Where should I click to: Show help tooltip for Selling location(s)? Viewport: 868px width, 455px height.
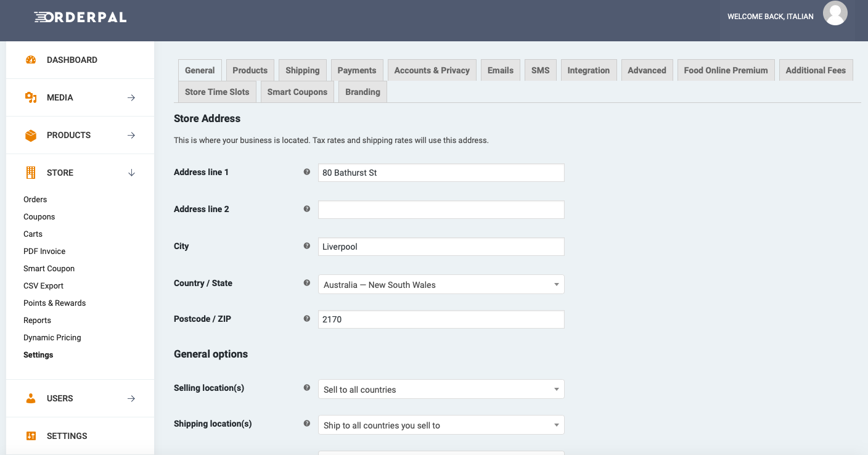click(307, 388)
